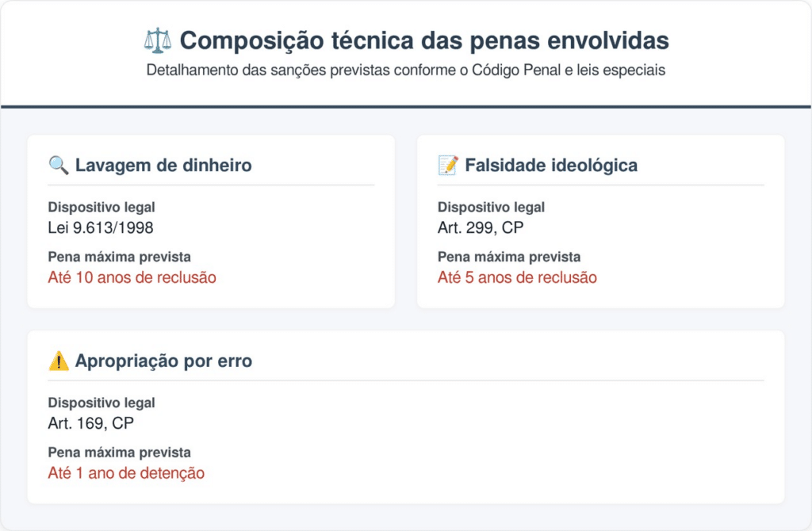Image resolution: width=812 pixels, height=531 pixels.
Task: Click 'Art. 169, CP' legal reference
Action: [x=91, y=423]
